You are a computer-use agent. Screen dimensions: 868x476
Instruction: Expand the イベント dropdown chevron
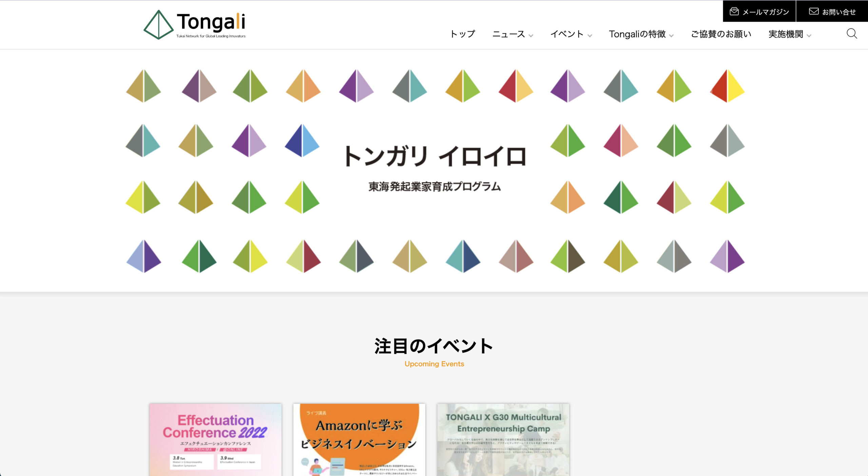click(590, 35)
